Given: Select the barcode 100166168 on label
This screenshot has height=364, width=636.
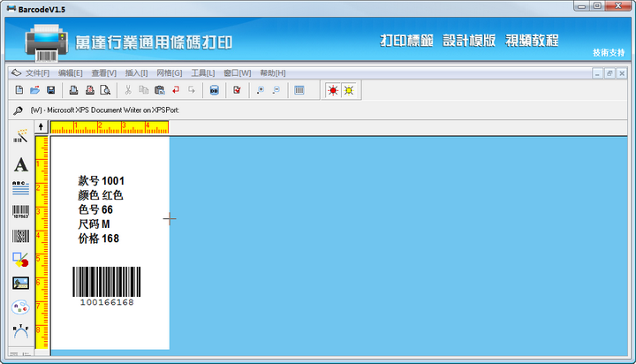Looking at the screenshot, I should pos(107,286).
